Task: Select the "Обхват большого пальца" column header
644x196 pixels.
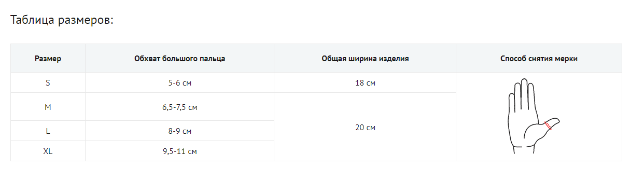Action: point(179,59)
